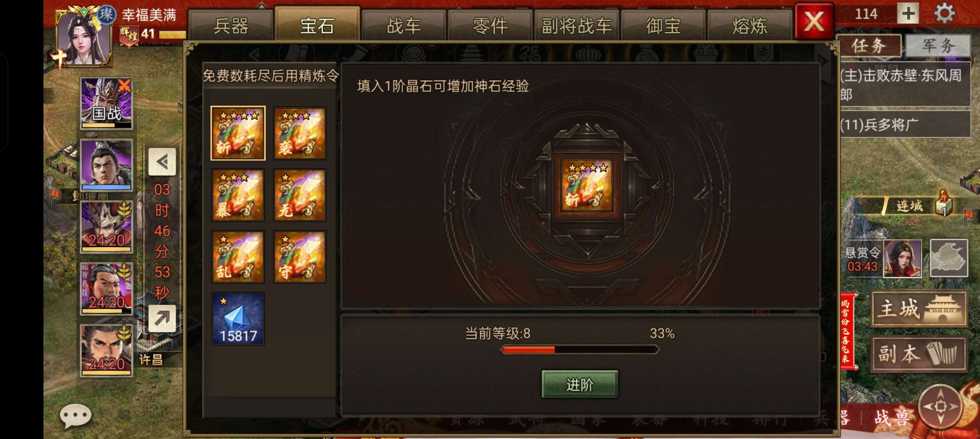Collapse the left panel with arrow
The height and width of the screenshot is (439, 980).
tap(162, 162)
